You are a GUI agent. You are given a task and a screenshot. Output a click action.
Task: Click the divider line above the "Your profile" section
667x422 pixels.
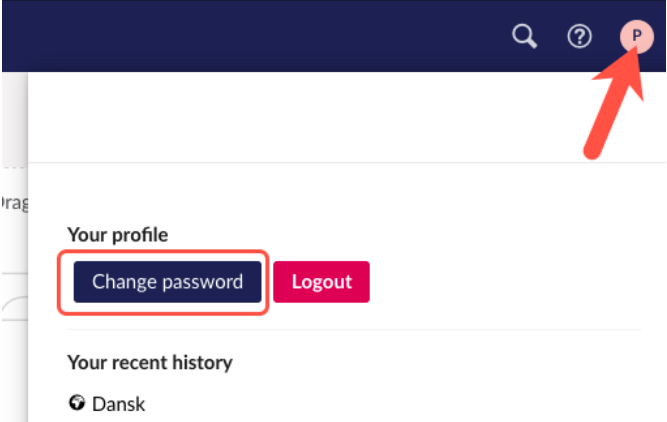[347, 163]
